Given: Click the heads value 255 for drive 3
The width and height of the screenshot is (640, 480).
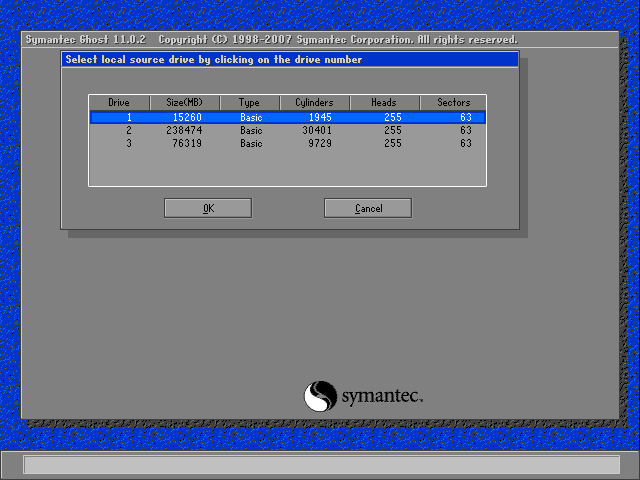Looking at the screenshot, I should tap(393, 143).
